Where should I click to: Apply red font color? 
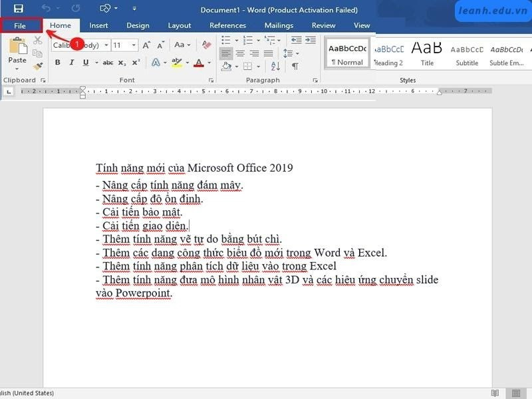click(199, 63)
